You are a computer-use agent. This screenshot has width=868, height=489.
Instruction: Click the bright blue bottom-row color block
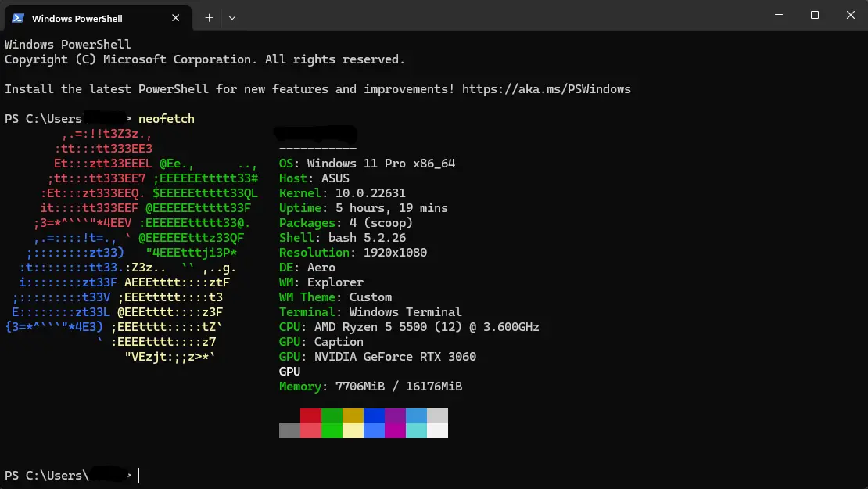[374, 431]
